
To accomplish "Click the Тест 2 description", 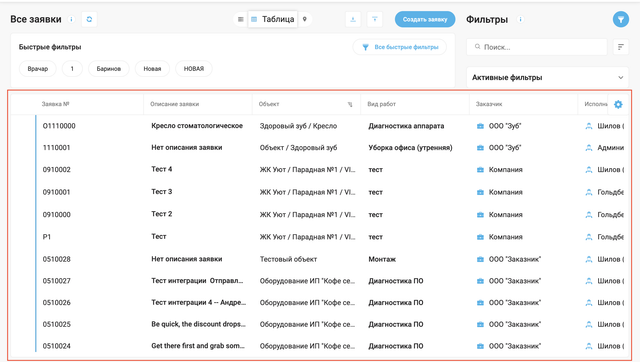I will (x=162, y=214).
